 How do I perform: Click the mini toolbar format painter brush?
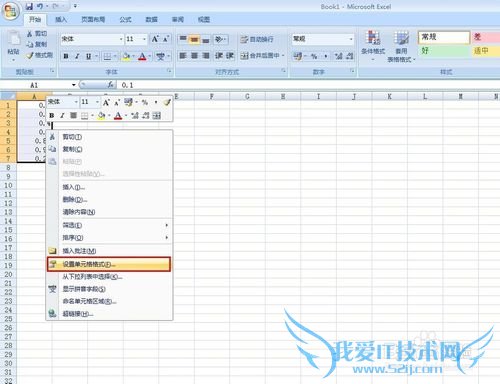point(167,102)
